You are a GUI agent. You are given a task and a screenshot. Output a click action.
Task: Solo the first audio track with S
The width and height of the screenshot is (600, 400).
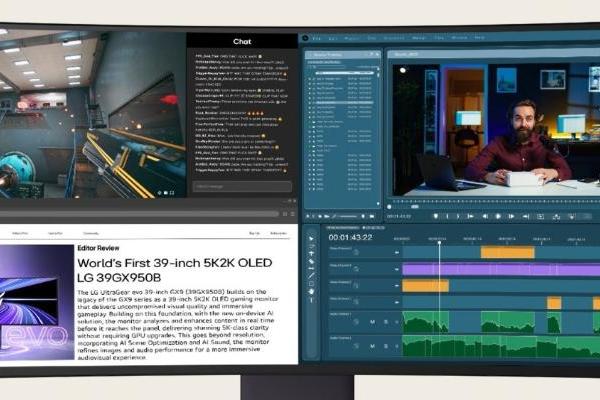pyautogui.click(x=386, y=322)
